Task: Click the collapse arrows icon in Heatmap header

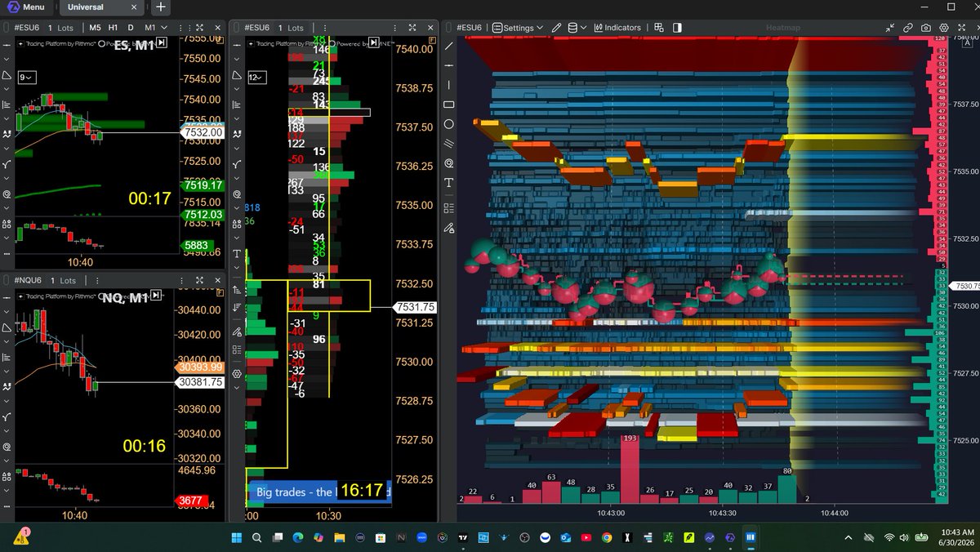Action: coord(890,28)
